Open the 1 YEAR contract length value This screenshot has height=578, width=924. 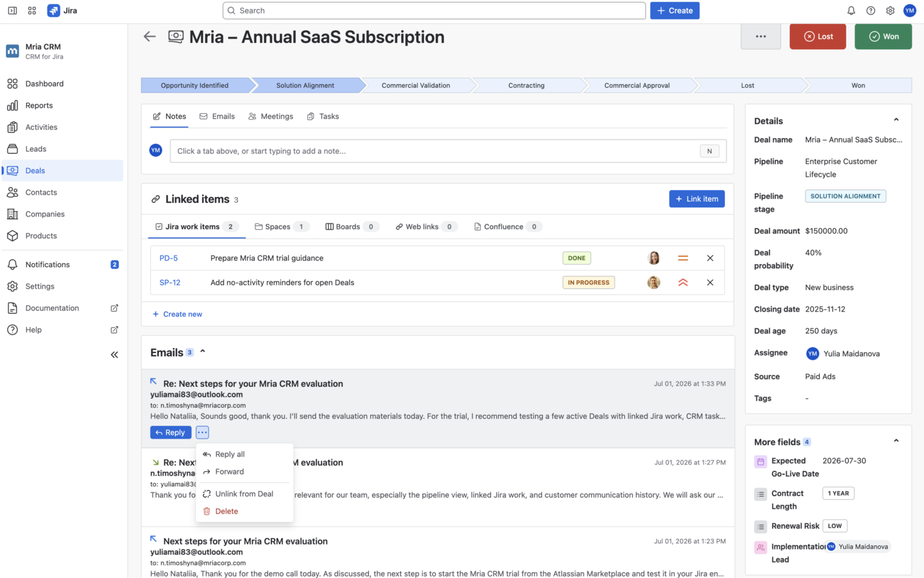pos(838,493)
